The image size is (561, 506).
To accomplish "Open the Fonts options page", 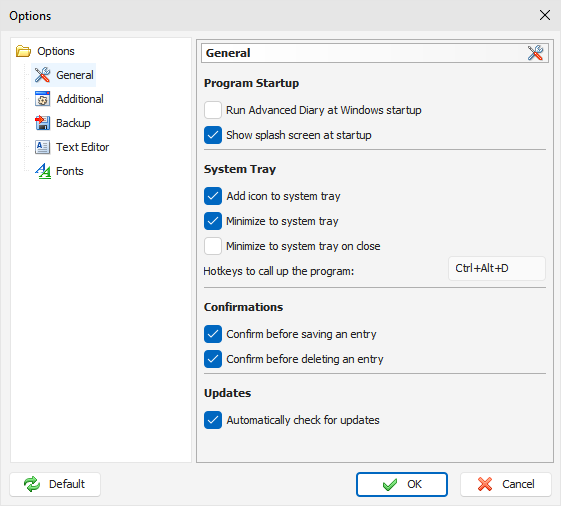I will [x=70, y=171].
